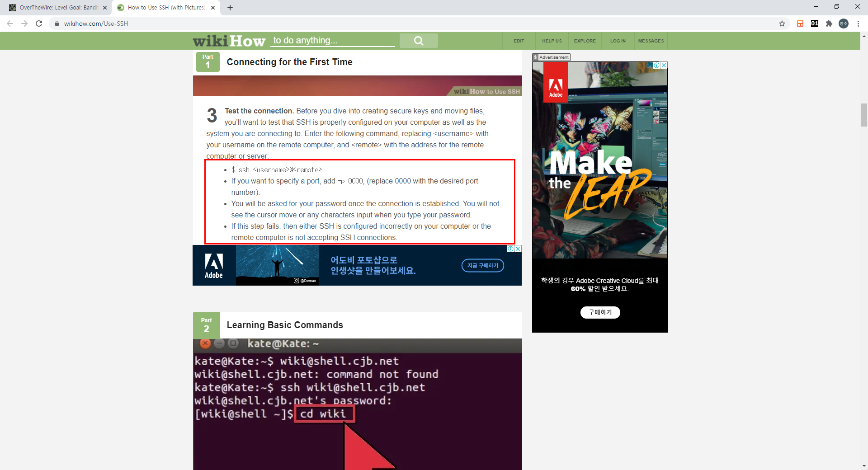Click the address bar URL wikihow.com/Use-SSH
The width and height of the screenshot is (868, 470).
click(x=96, y=23)
